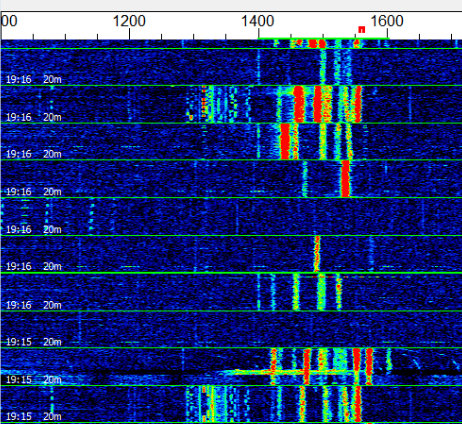Click rightmost red trace near 1570 Hz in streak row
Image resolution: width=462 pixels, height=424 pixels.
(x=369, y=366)
